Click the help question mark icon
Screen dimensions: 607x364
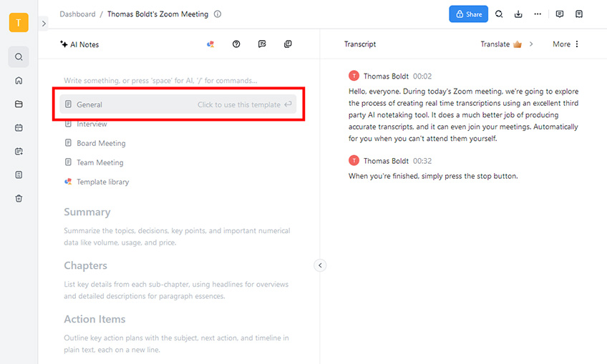point(236,44)
